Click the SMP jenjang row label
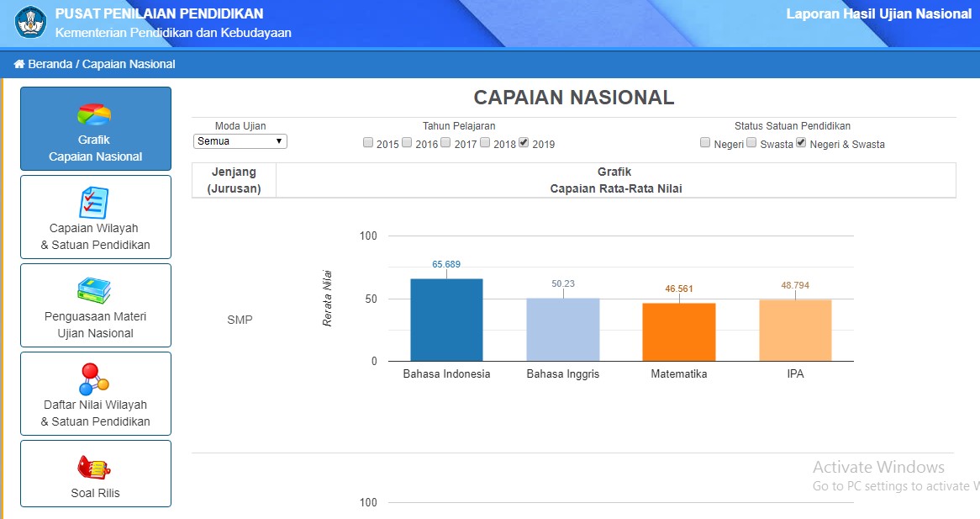The image size is (980, 519). [x=240, y=320]
